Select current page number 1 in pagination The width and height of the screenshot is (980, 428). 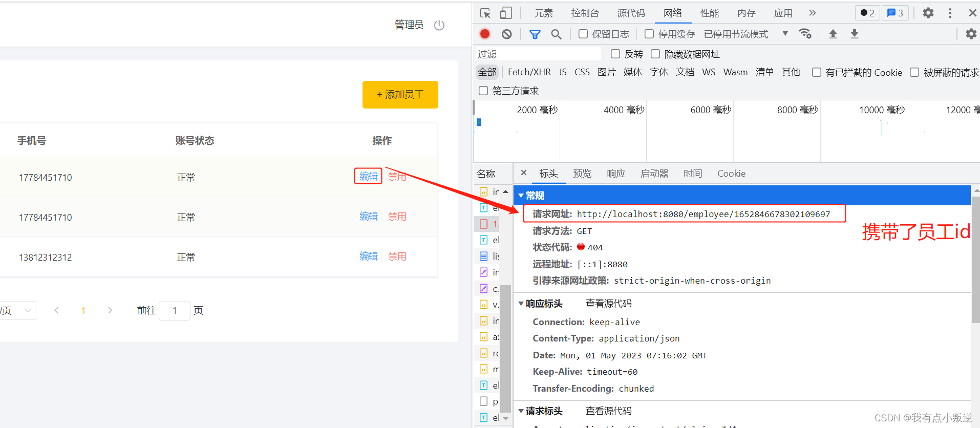[83, 310]
